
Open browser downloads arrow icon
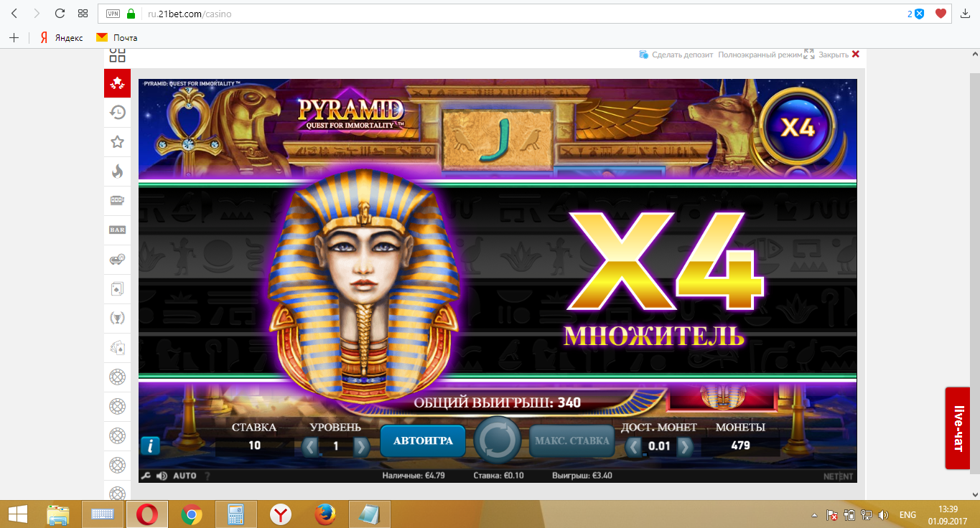click(965, 14)
